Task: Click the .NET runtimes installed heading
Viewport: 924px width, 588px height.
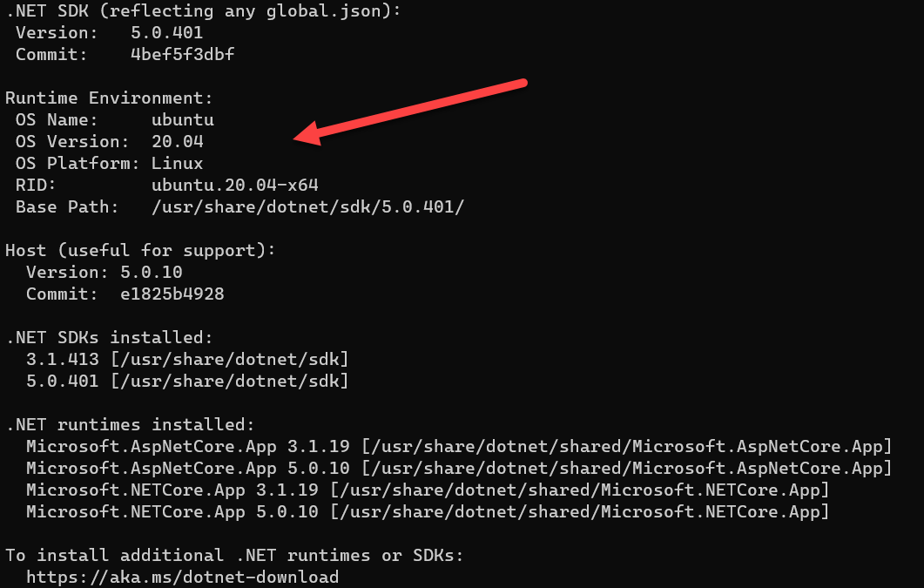Action: tap(130, 424)
